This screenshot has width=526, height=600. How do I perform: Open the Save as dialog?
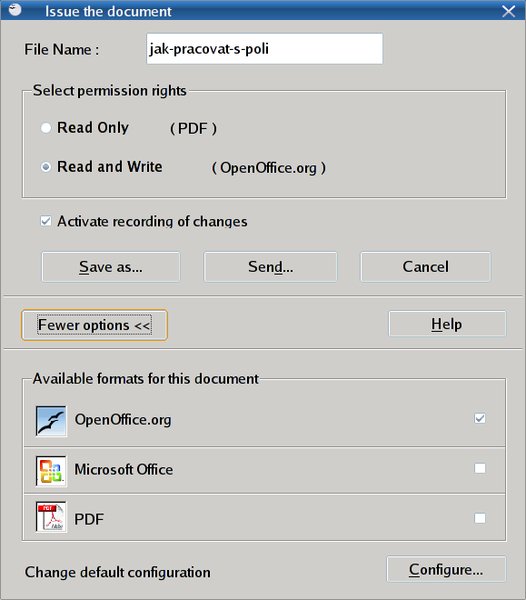[111, 267]
